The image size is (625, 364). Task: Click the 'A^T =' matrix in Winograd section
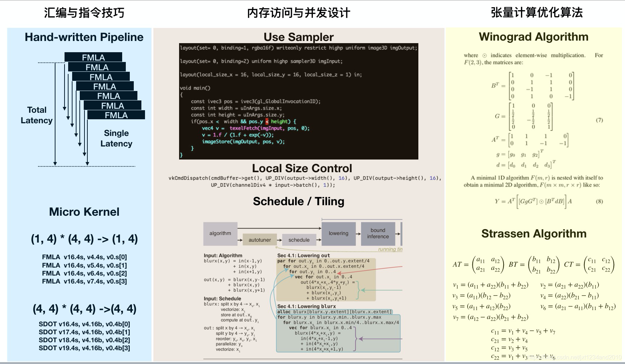click(530, 140)
